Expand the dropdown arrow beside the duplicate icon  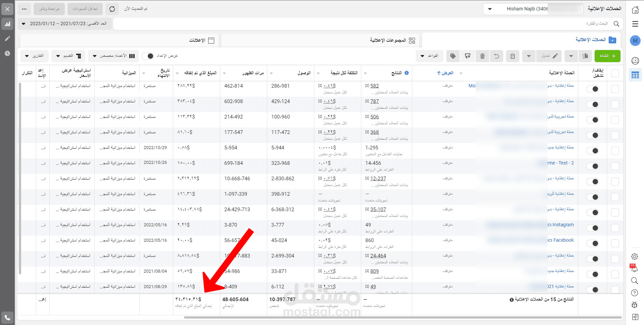(x=571, y=56)
